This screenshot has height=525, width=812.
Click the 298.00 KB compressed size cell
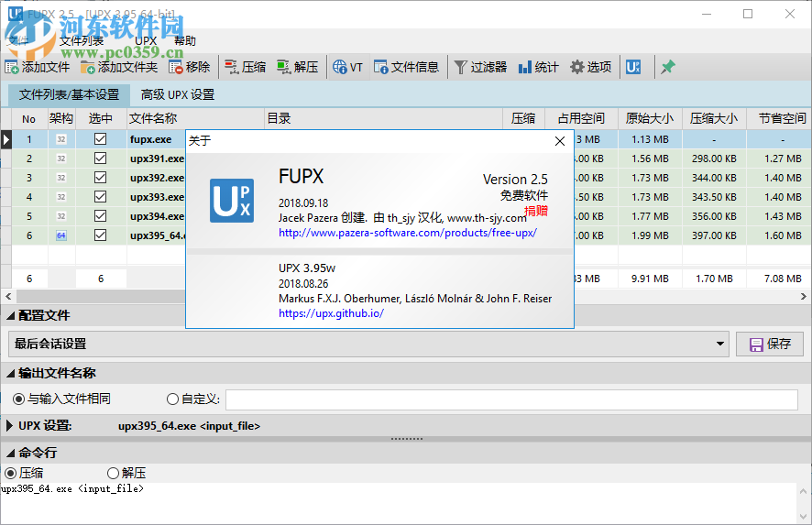click(x=714, y=159)
